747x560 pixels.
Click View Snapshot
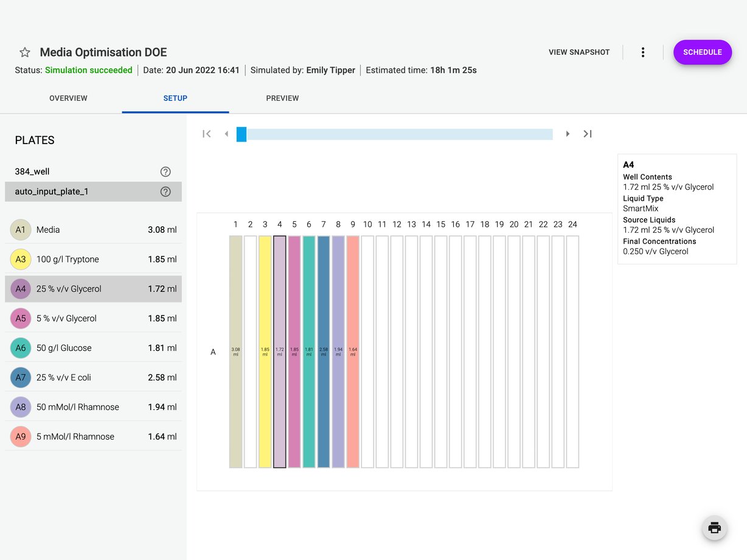(x=578, y=52)
